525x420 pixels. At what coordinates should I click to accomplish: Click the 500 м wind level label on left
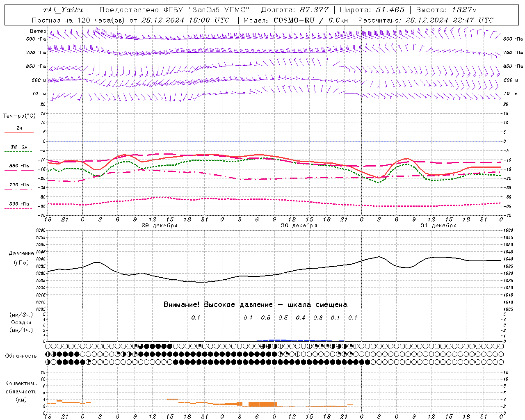click(x=39, y=80)
